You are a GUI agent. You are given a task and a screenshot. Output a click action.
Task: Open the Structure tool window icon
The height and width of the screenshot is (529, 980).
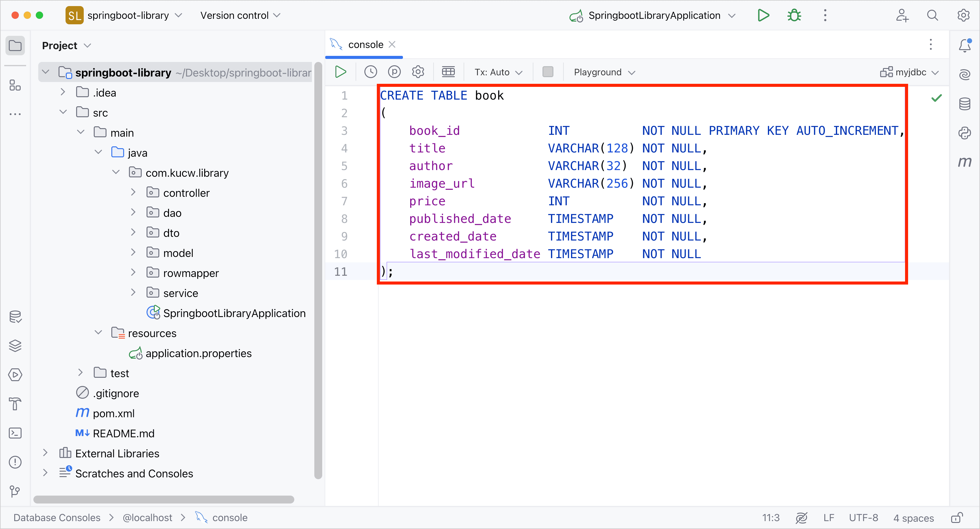tap(15, 85)
